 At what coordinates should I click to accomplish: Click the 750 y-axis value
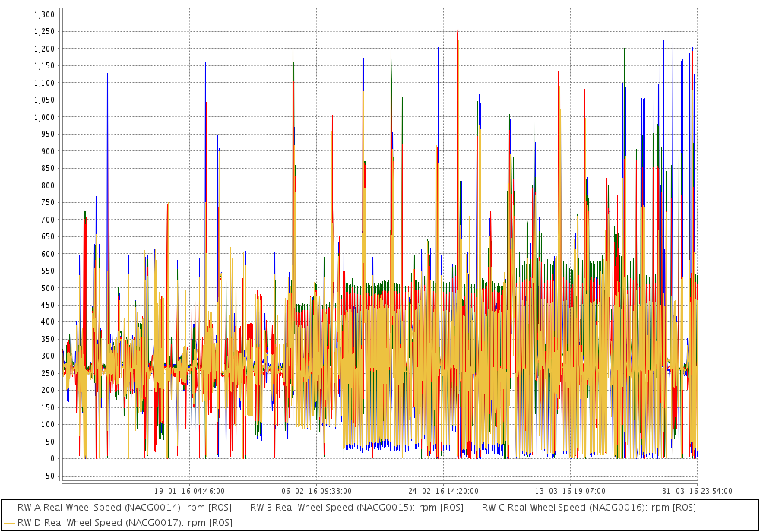pyautogui.click(x=48, y=202)
